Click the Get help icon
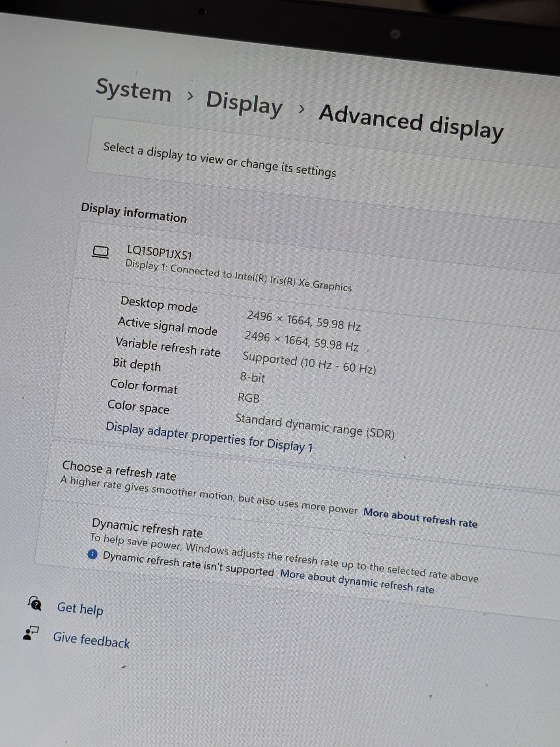 (35, 603)
